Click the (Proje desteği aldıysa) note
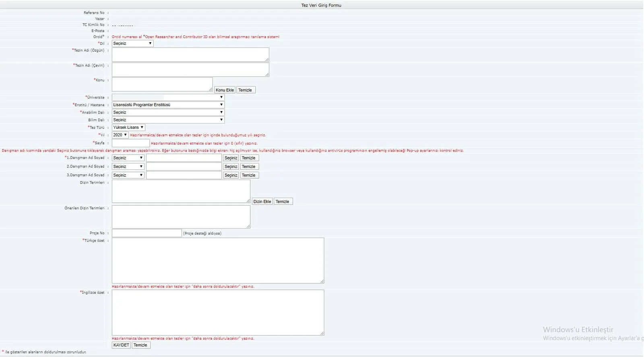 pos(202,233)
